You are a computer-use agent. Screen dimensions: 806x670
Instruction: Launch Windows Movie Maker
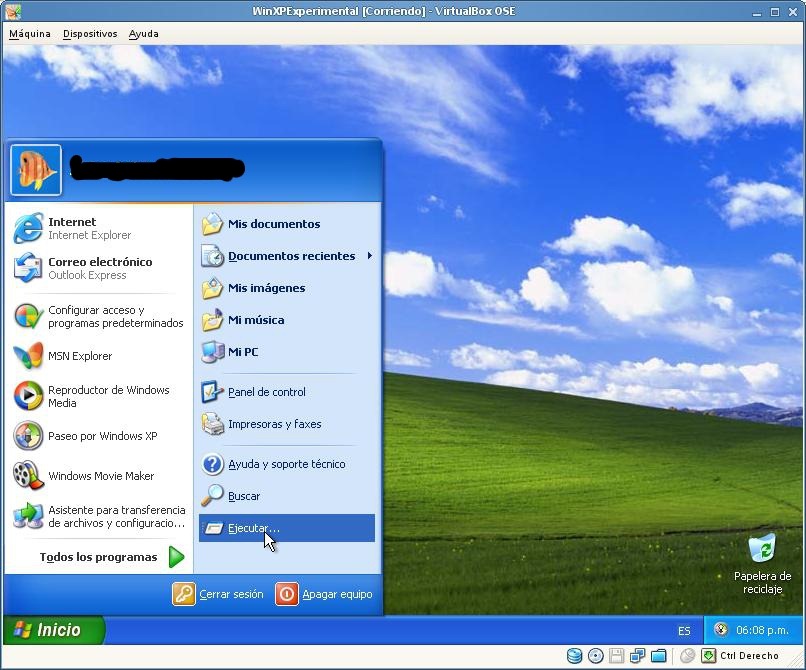[x=98, y=476]
